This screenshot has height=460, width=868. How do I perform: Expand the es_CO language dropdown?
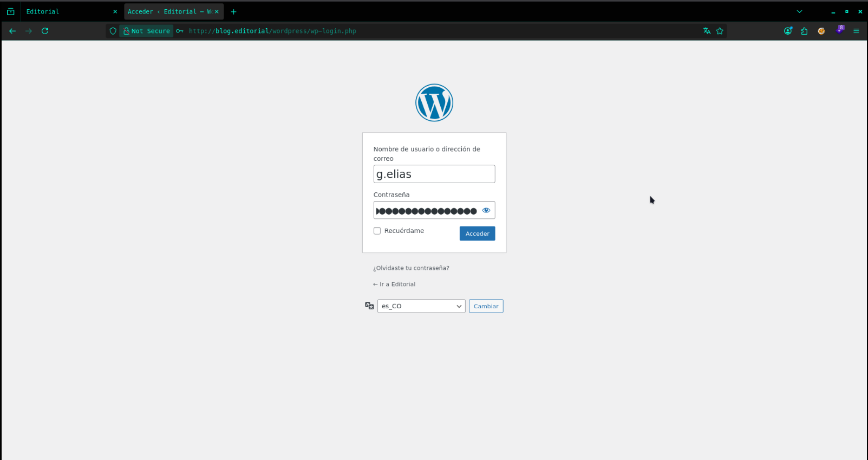coord(421,306)
